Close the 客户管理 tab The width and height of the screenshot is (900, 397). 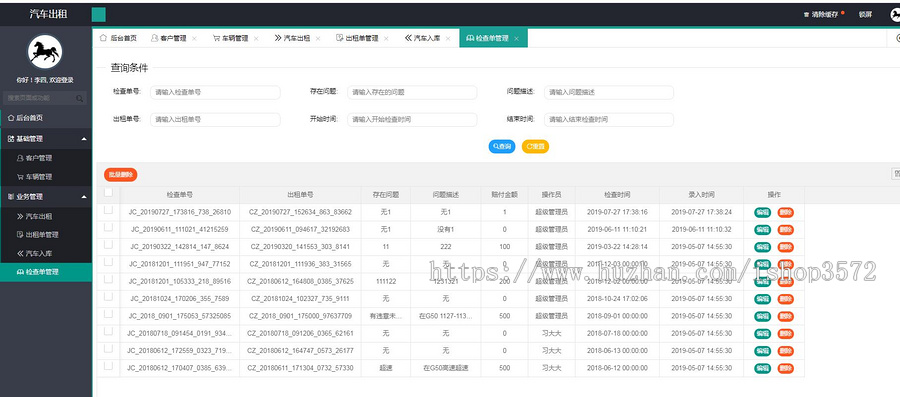click(194, 38)
